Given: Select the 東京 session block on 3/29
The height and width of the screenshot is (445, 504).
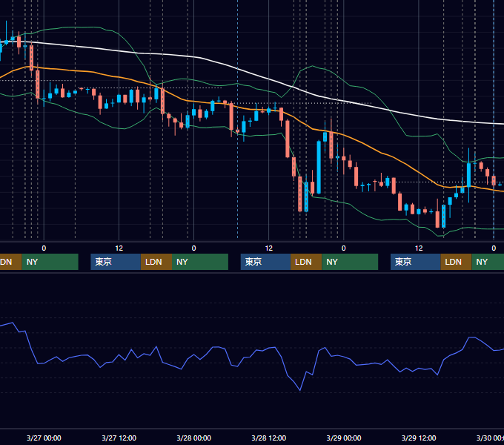Looking at the screenshot, I should [x=416, y=262].
